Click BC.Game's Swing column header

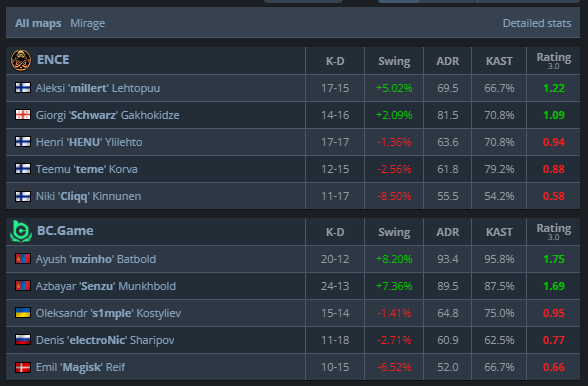(x=394, y=232)
